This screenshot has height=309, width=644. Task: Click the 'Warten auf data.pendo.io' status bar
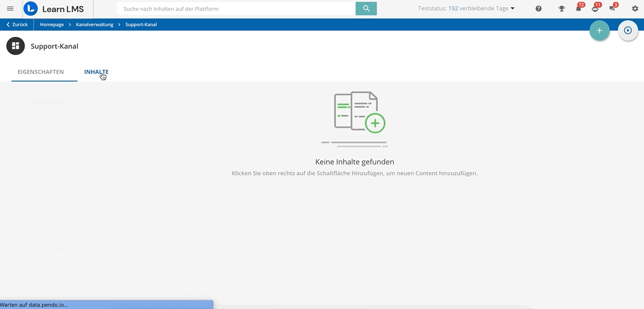pyautogui.click(x=107, y=304)
